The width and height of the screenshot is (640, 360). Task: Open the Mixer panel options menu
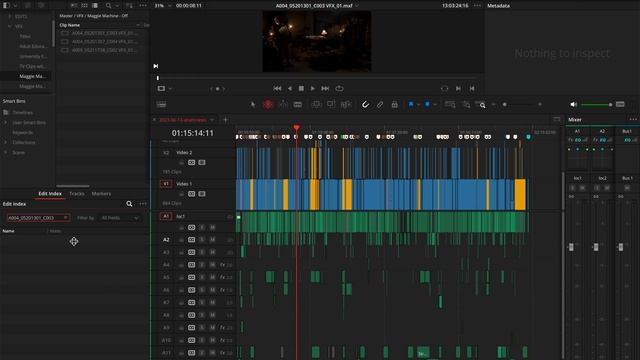click(633, 120)
